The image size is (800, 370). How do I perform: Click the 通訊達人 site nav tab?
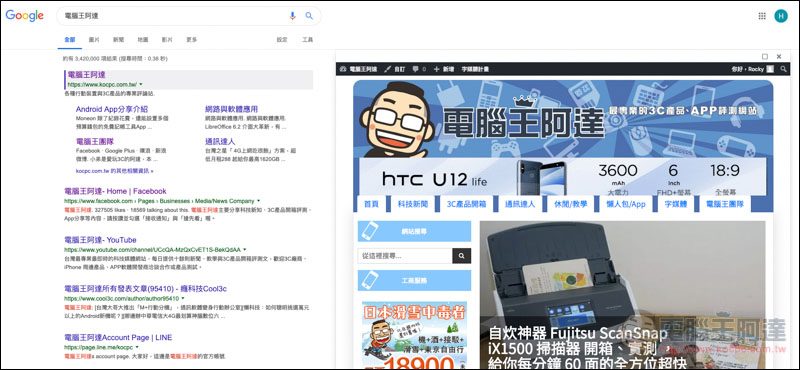coord(520,204)
